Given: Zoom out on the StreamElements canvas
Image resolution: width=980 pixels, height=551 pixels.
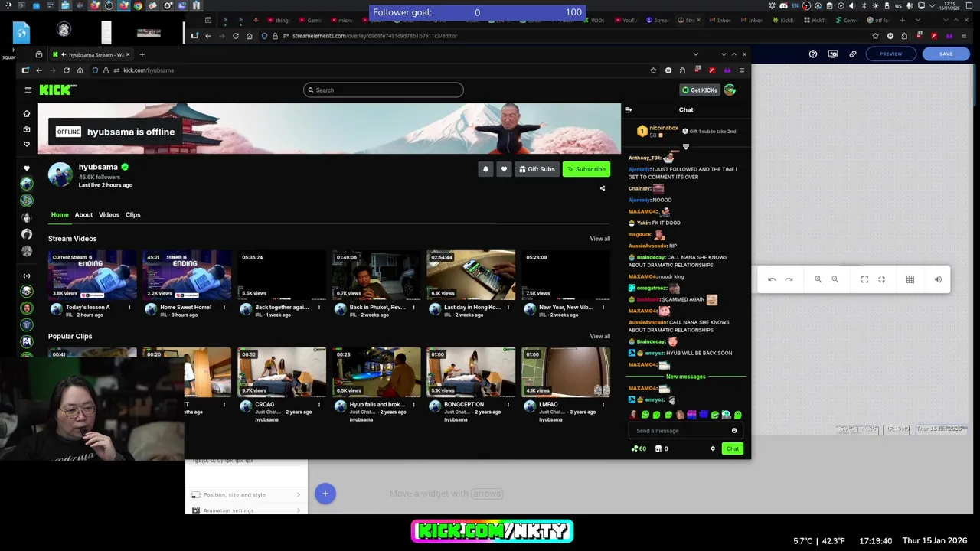Looking at the screenshot, I should [835, 279].
